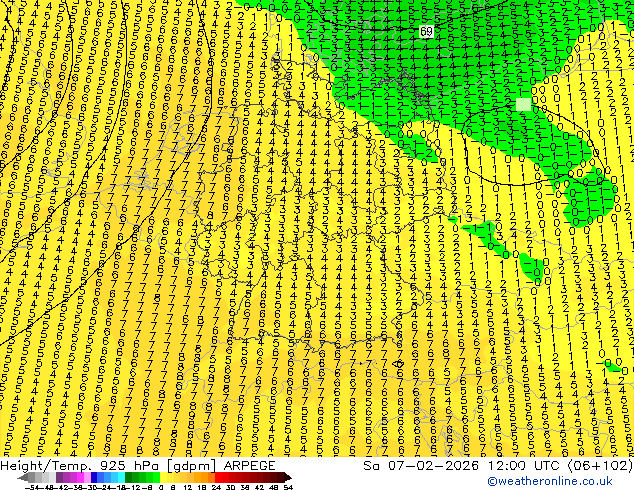Pick the dark purple -42 legend swatch
Image resolution: width=634 pixels, height=490 pixels.
(x=59, y=477)
